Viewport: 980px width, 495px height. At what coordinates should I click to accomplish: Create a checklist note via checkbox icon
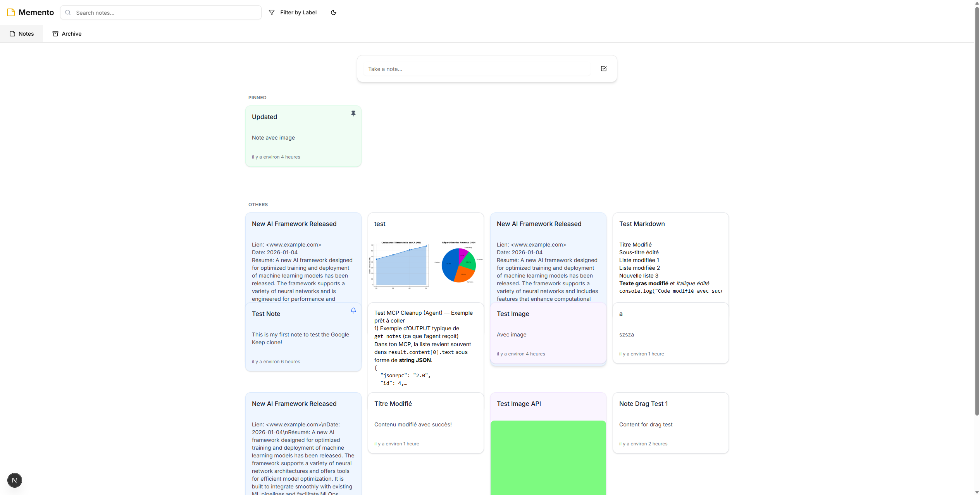pyautogui.click(x=603, y=69)
